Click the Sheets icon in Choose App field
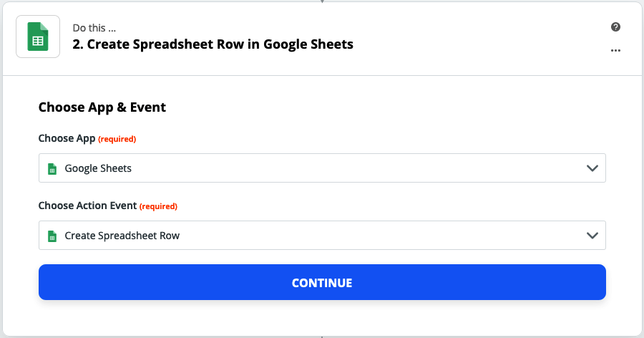The height and width of the screenshot is (338, 644). (x=52, y=168)
